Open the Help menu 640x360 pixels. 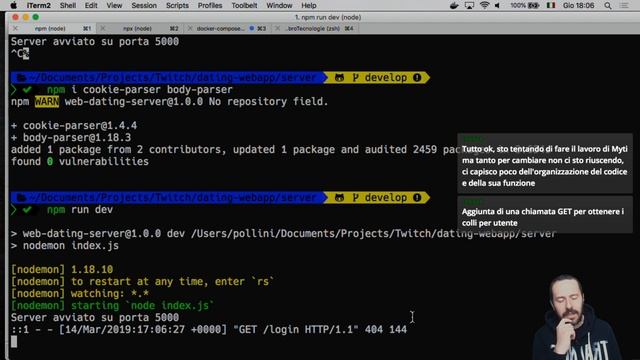309,5
